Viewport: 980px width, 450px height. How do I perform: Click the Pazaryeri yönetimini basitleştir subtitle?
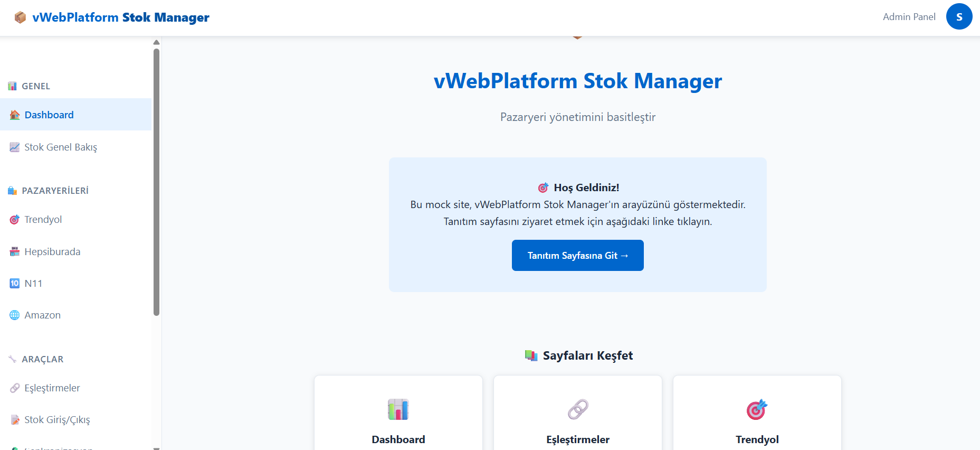pos(578,117)
